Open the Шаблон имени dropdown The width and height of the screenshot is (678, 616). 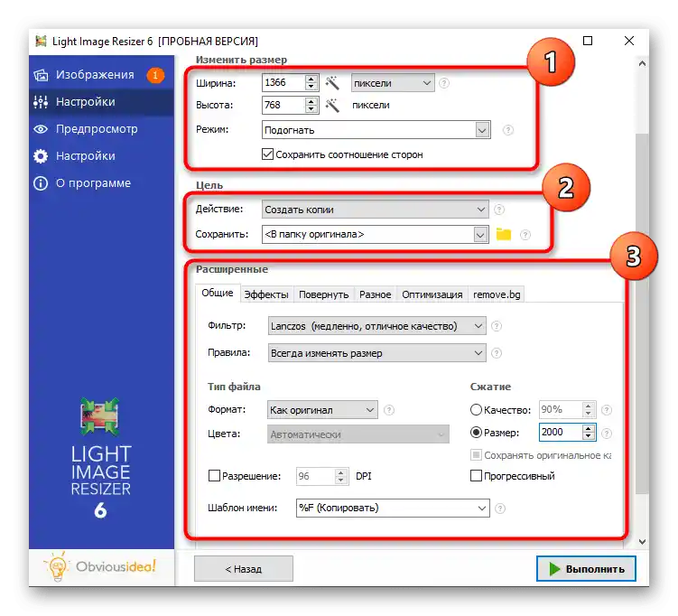pyautogui.click(x=393, y=508)
